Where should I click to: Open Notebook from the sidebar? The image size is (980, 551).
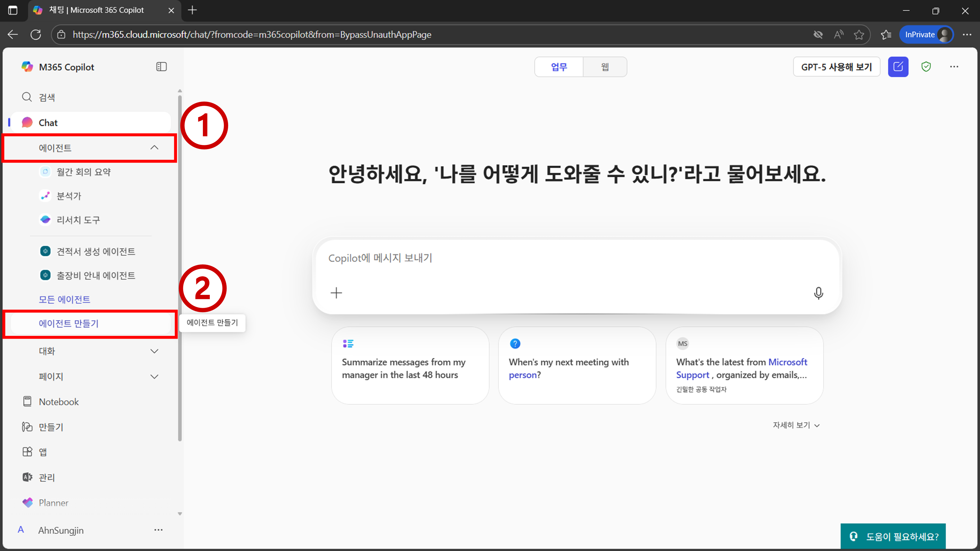point(59,402)
